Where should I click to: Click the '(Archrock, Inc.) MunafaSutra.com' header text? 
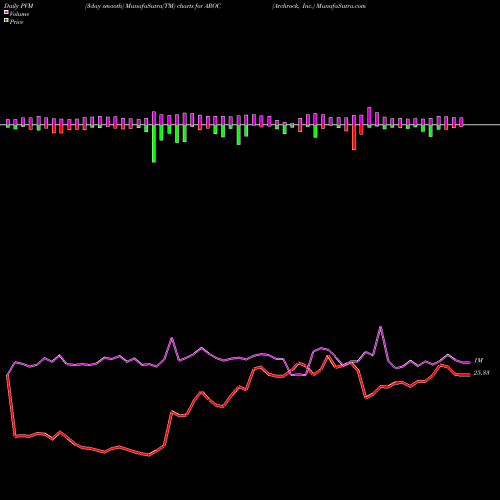point(319,6)
